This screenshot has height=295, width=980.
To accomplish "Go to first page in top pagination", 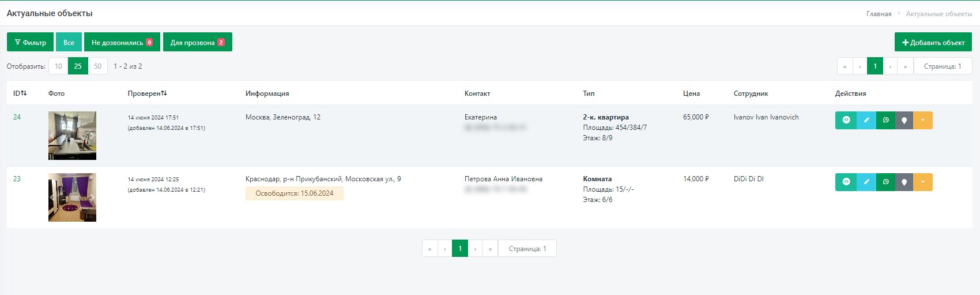I will tap(845, 66).
